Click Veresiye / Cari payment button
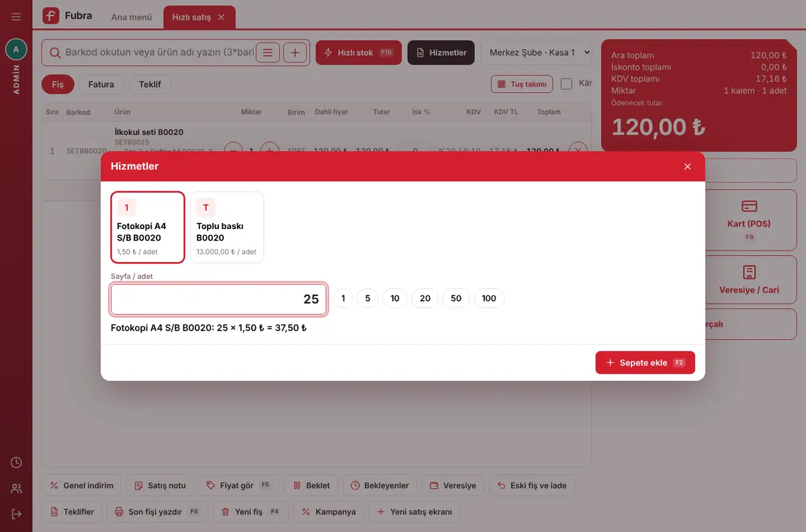 (749, 280)
